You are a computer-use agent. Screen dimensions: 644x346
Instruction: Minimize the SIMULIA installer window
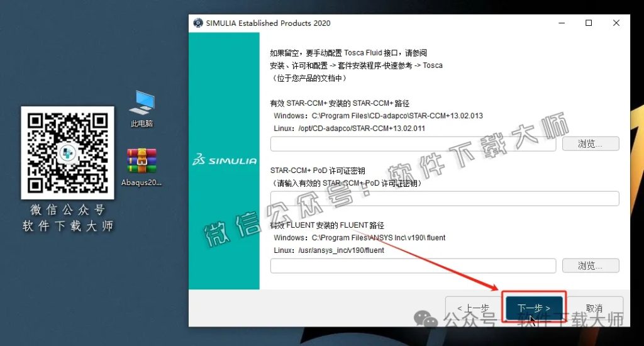click(x=562, y=23)
